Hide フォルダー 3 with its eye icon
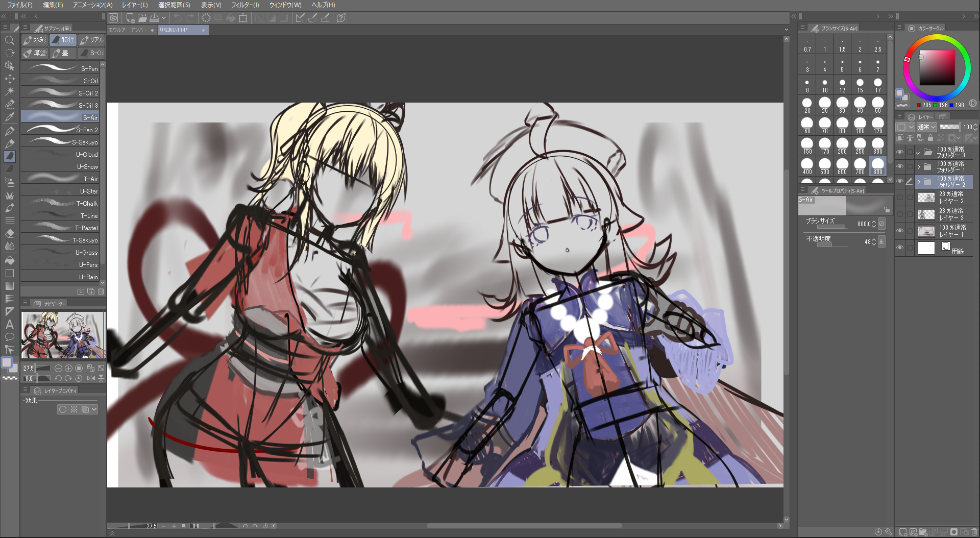Viewport: 980px width, 538px height. [900, 152]
